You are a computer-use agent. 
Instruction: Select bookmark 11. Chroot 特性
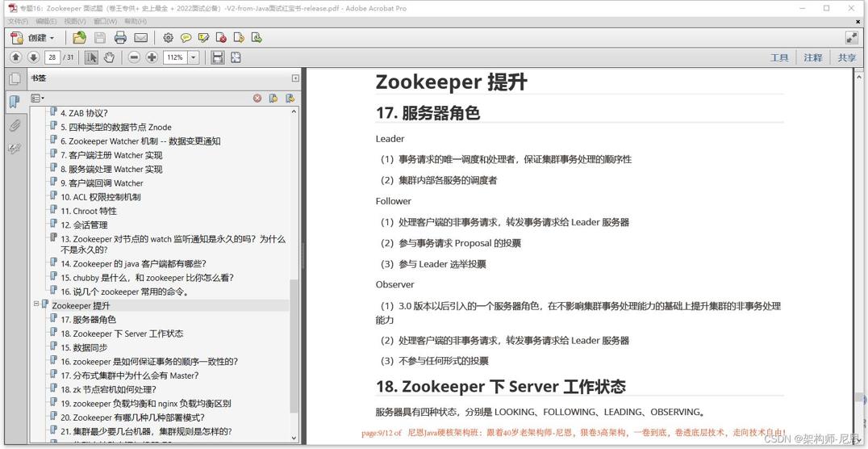coord(89,211)
